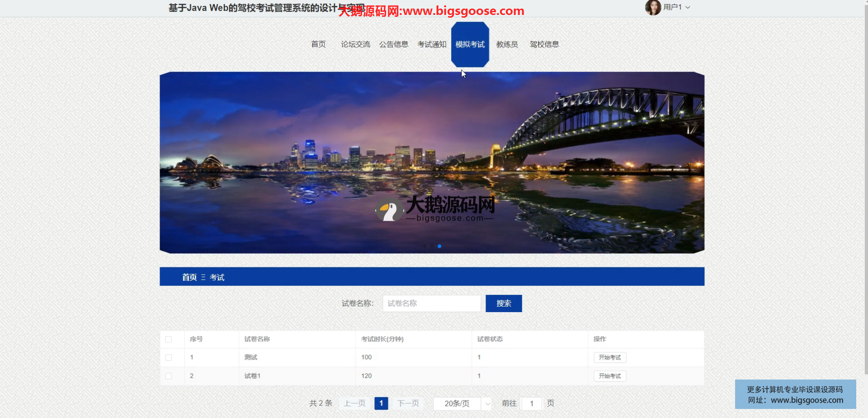Check the checkbox for the 测试 row

coord(169,357)
